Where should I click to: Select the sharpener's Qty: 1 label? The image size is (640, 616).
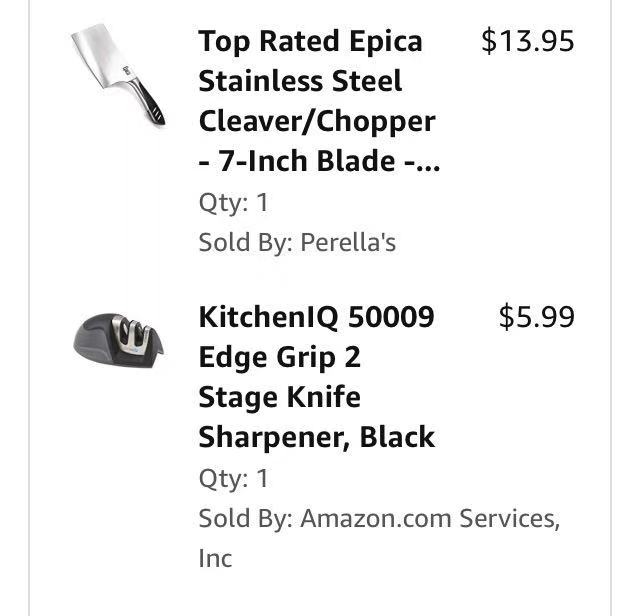(x=233, y=478)
